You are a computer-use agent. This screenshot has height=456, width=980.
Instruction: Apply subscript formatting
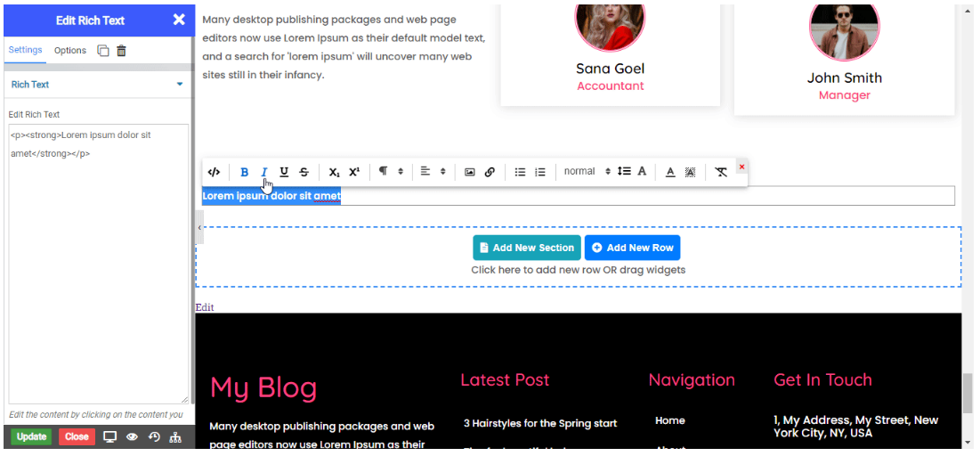coord(334,172)
